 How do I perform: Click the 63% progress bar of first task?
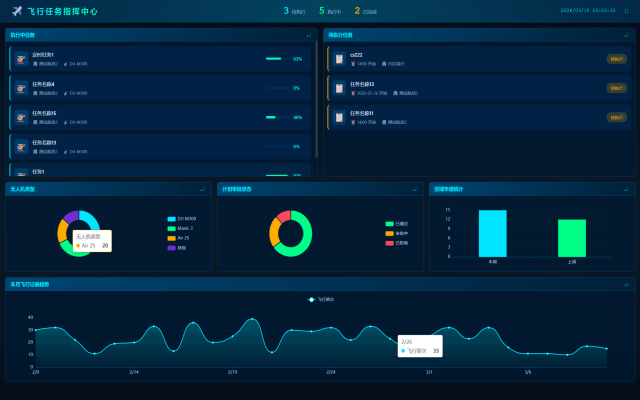(x=278, y=59)
